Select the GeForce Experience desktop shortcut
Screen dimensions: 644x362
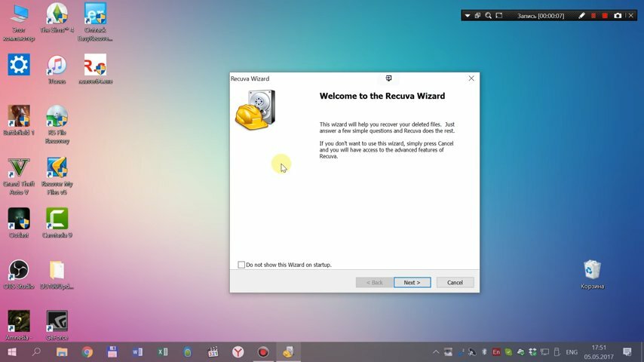point(57,326)
